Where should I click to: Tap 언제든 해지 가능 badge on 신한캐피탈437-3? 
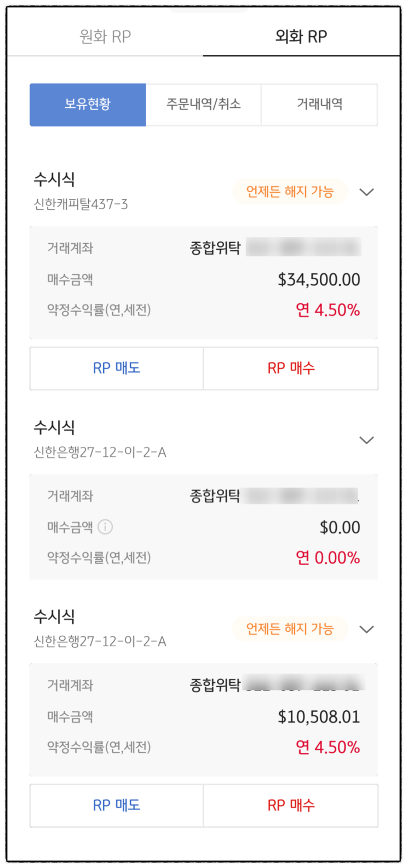point(290,192)
